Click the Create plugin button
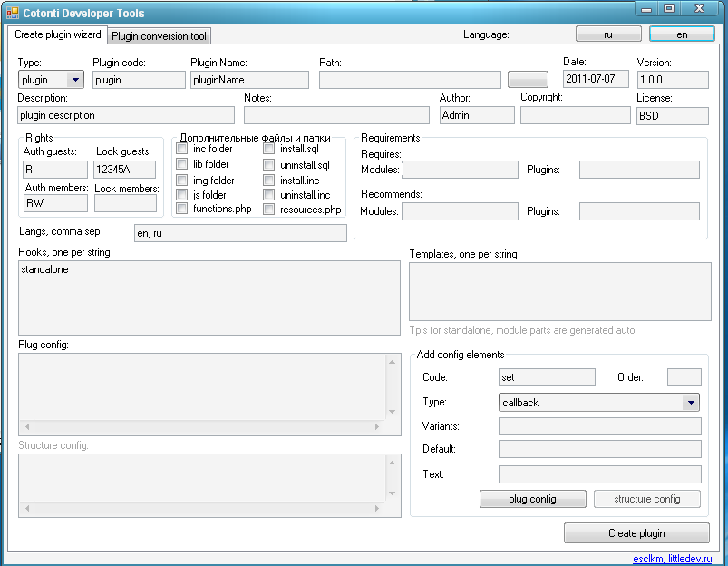This screenshot has width=728, height=566. (636, 533)
